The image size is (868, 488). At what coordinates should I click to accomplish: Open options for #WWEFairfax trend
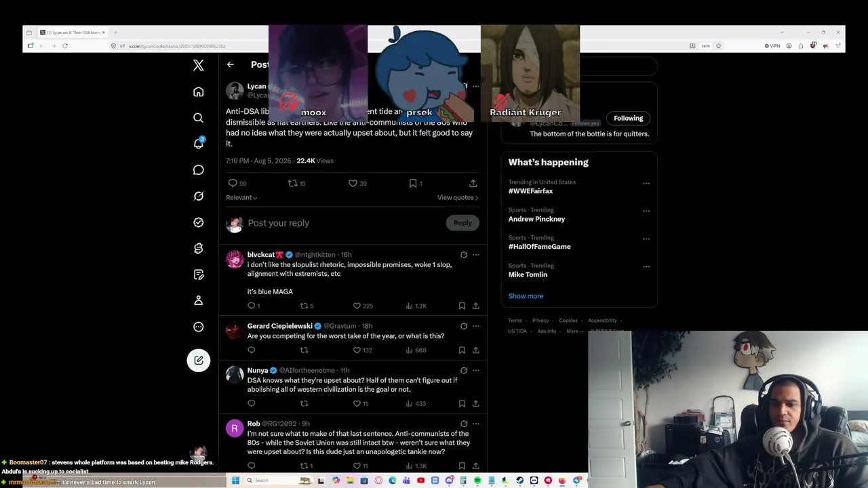click(x=646, y=183)
